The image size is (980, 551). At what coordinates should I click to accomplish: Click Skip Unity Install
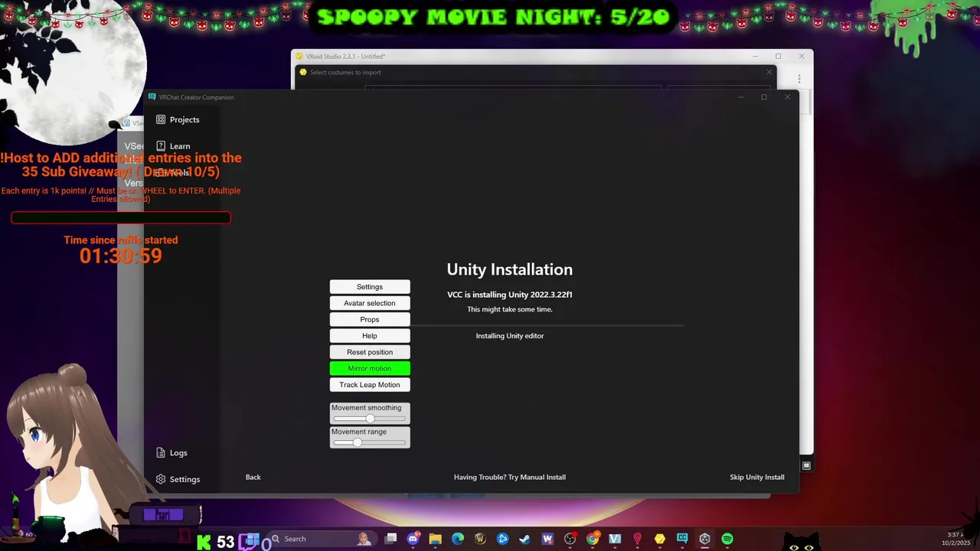(757, 477)
